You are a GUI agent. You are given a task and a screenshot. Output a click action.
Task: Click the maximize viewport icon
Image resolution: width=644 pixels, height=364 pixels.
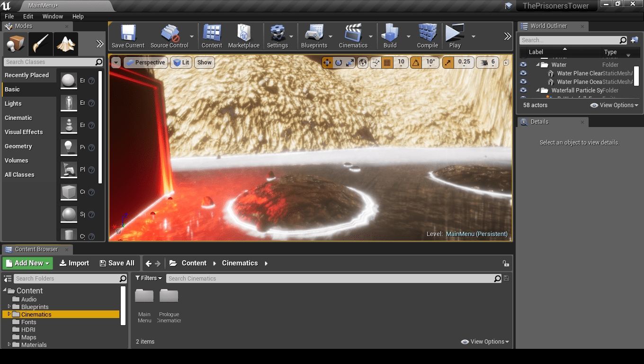506,63
